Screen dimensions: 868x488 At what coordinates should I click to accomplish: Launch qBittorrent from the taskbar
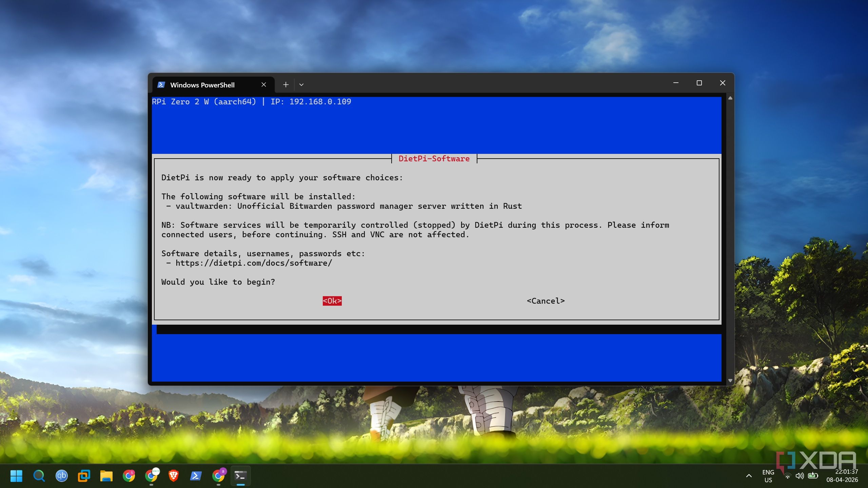click(61, 476)
